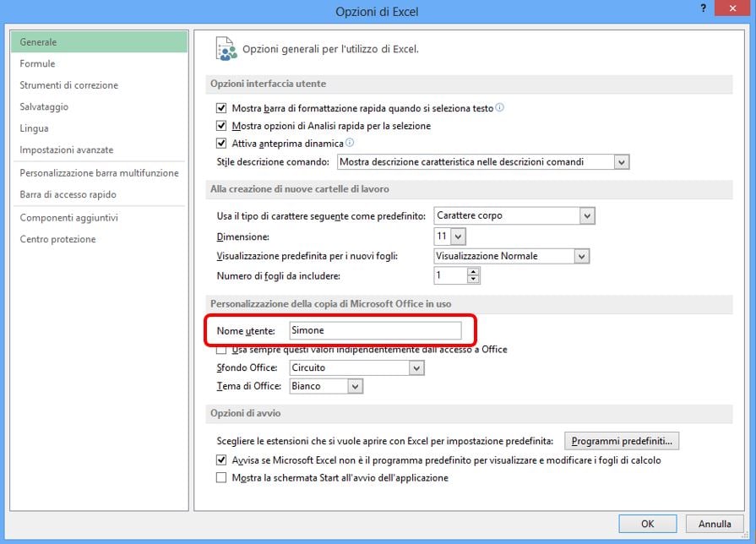The height and width of the screenshot is (544, 756).
Task: Click the general options people icon
Action: click(x=226, y=49)
